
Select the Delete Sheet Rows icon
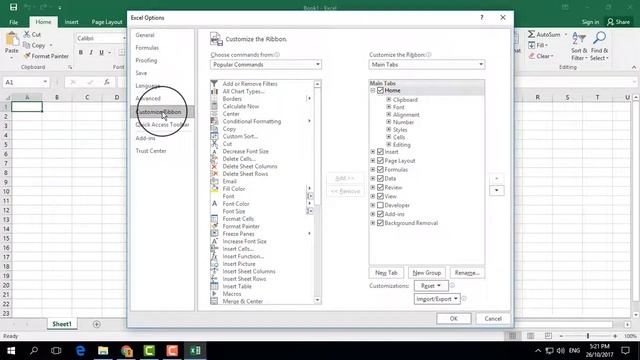tap(214, 174)
